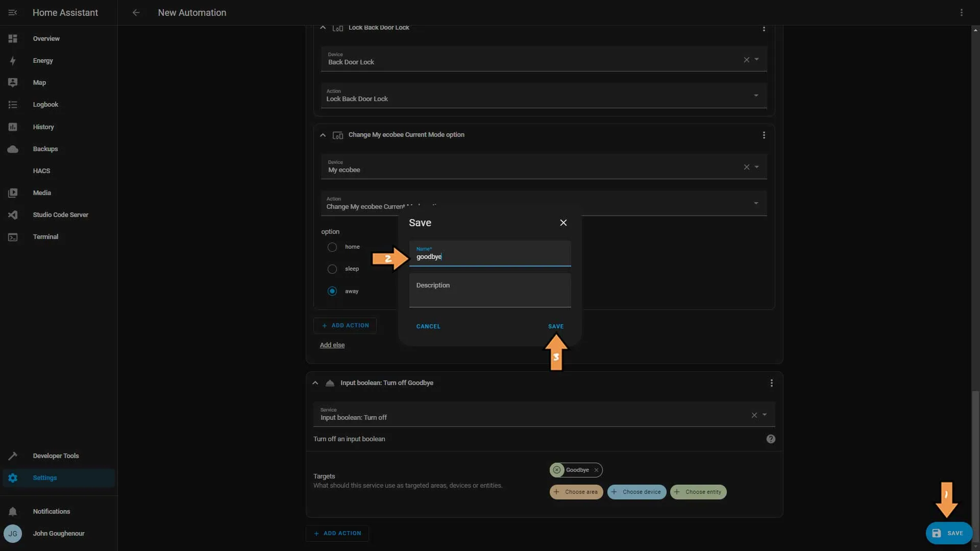The image size is (980, 551).
Task: Remove the Goodbye target chip
Action: tap(596, 470)
